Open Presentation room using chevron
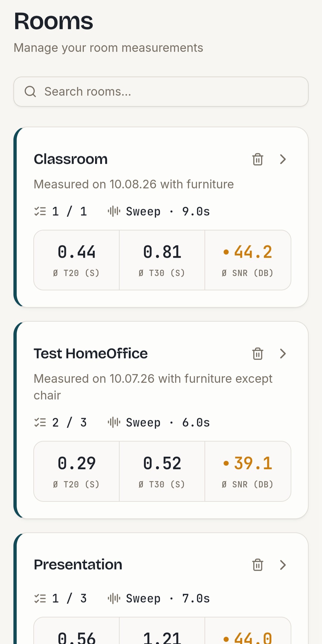322x644 pixels. (x=283, y=565)
